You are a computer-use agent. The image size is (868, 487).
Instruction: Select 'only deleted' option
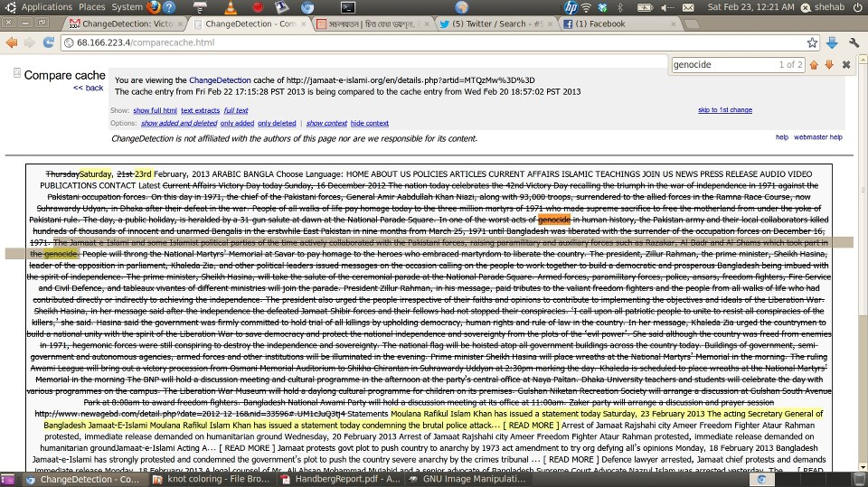[x=277, y=124]
